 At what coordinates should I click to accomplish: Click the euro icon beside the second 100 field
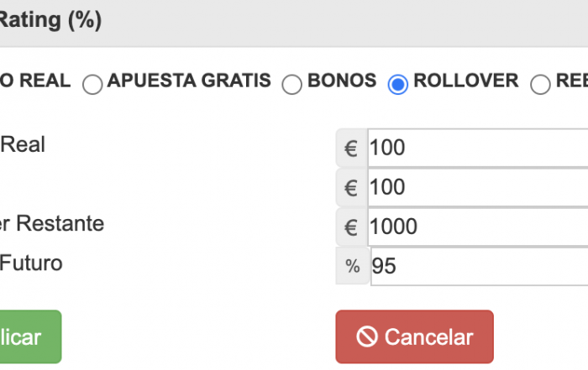(351, 187)
